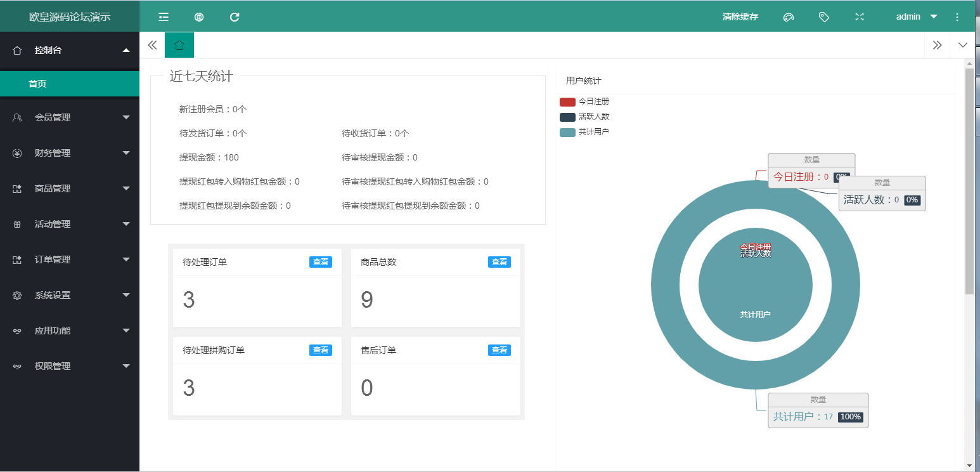Toggle fullscreen with the arrows icon
Viewport: 980px width, 472px height.
coord(859,16)
